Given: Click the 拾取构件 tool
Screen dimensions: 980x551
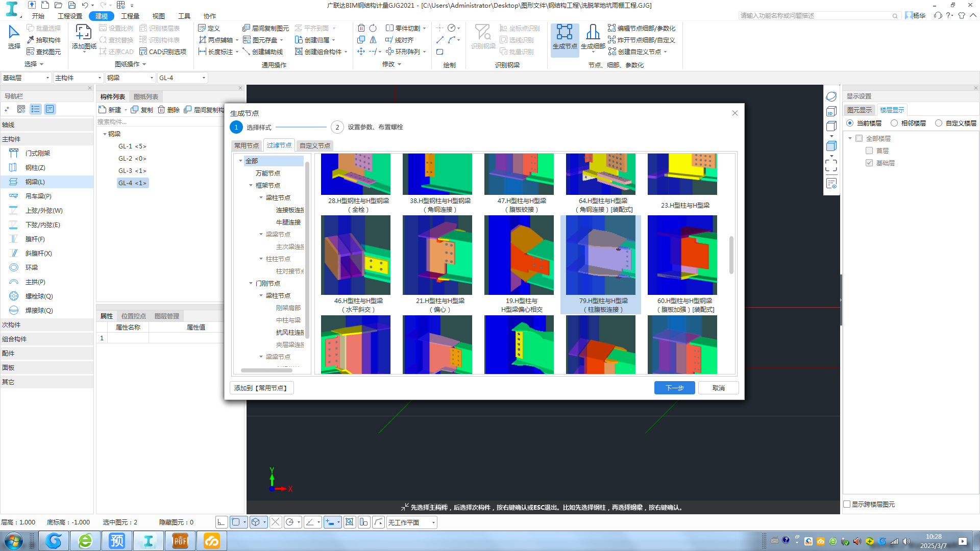Looking at the screenshot, I should [x=44, y=40].
